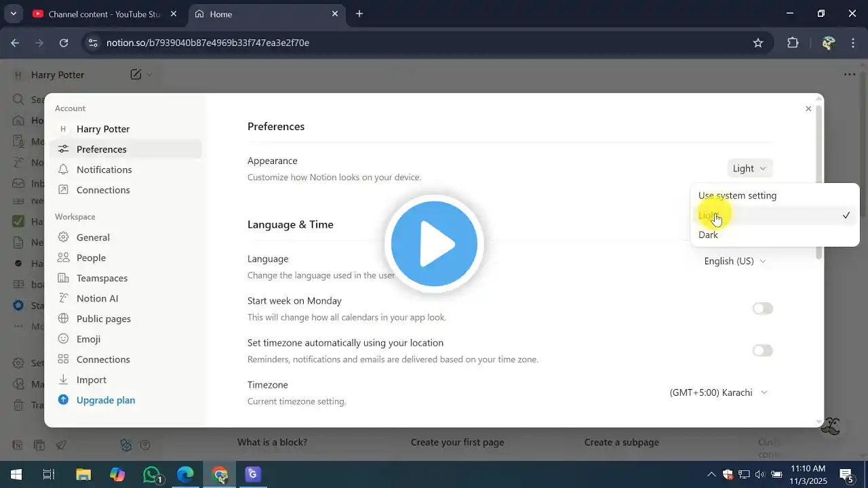The height and width of the screenshot is (488, 868).
Task: Open the Harry Potter account settings
Action: [125, 129]
